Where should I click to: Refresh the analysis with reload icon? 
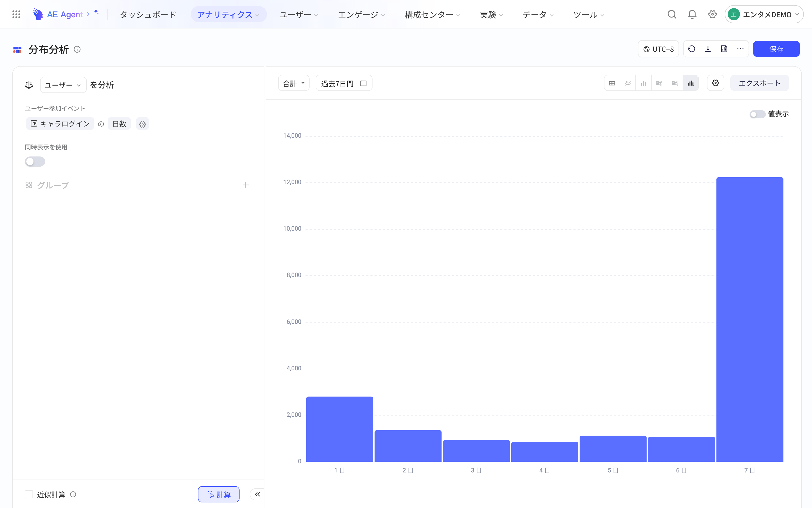(691, 49)
